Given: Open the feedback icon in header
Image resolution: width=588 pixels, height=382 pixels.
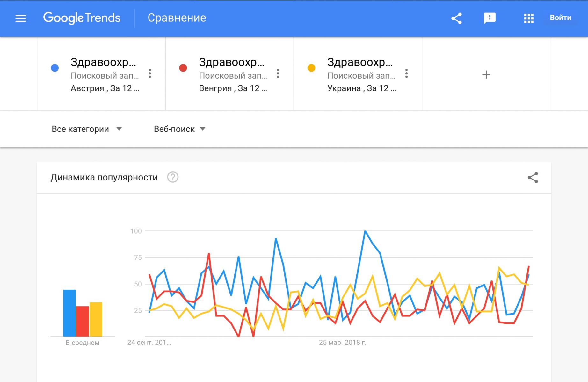Looking at the screenshot, I should coord(490,18).
